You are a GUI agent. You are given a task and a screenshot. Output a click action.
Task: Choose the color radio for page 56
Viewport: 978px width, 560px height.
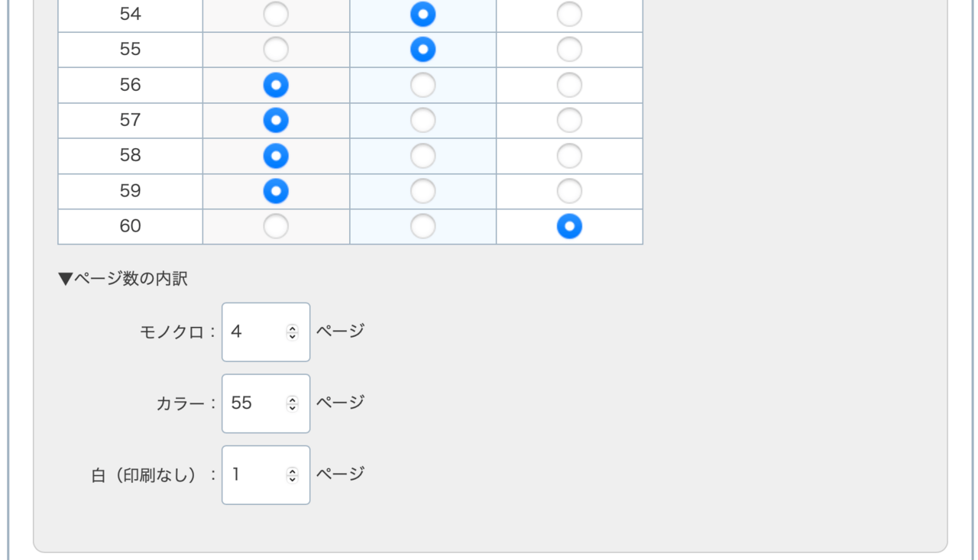coord(423,85)
